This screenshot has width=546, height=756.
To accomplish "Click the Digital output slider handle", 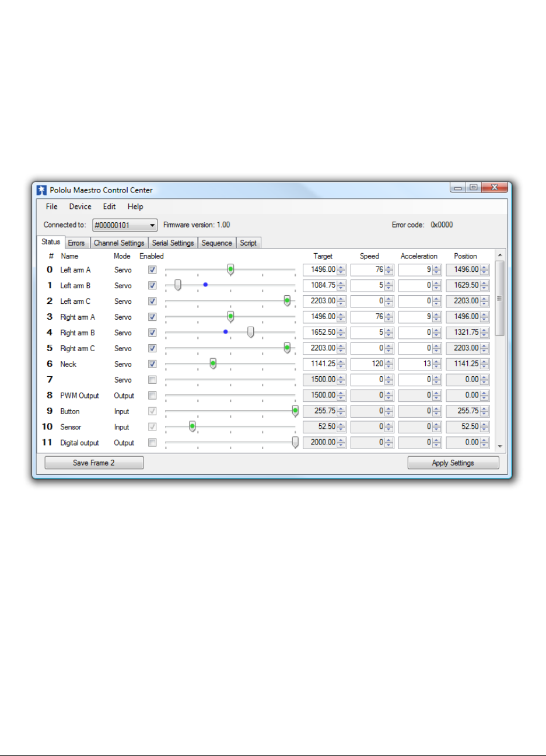I will (x=295, y=443).
